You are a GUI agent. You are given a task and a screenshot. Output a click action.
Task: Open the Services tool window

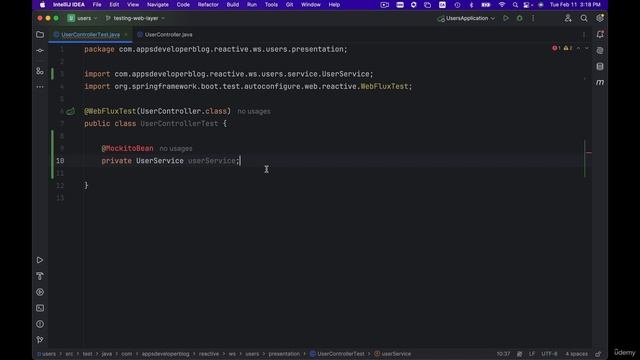40,292
